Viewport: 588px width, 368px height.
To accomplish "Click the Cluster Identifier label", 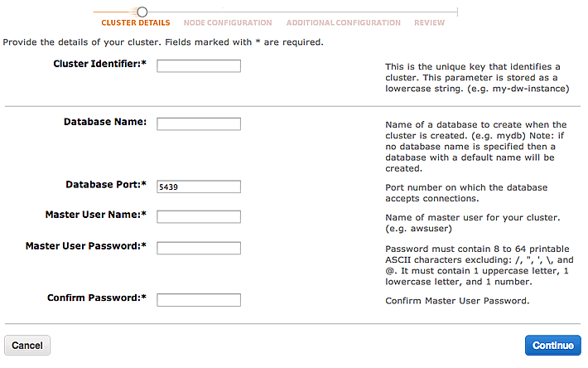I will pos(99,64).
